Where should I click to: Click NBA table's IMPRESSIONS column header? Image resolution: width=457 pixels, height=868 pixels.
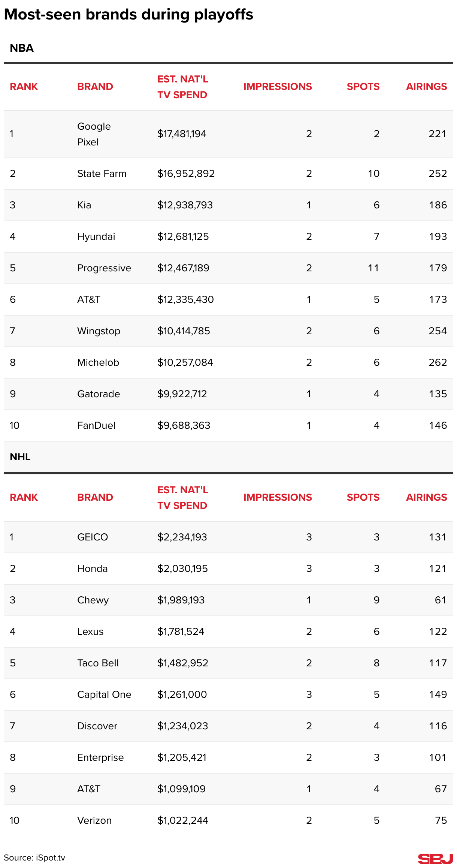278,87
